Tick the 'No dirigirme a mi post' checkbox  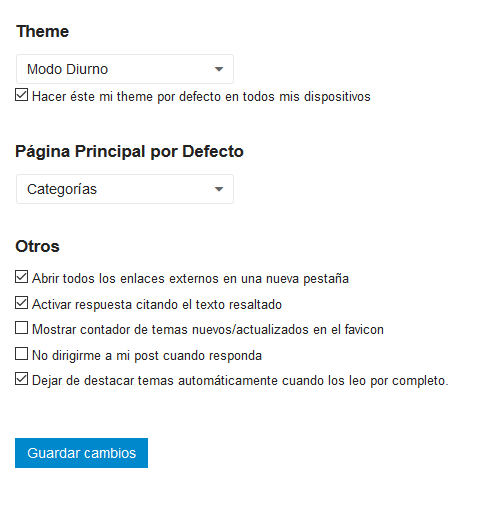point(21,354)
